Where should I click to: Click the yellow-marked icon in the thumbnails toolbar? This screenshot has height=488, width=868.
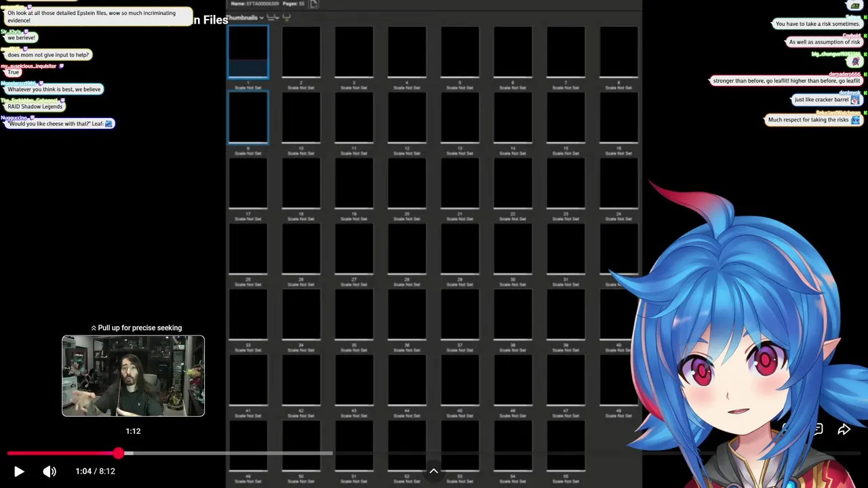click(287, 18)
